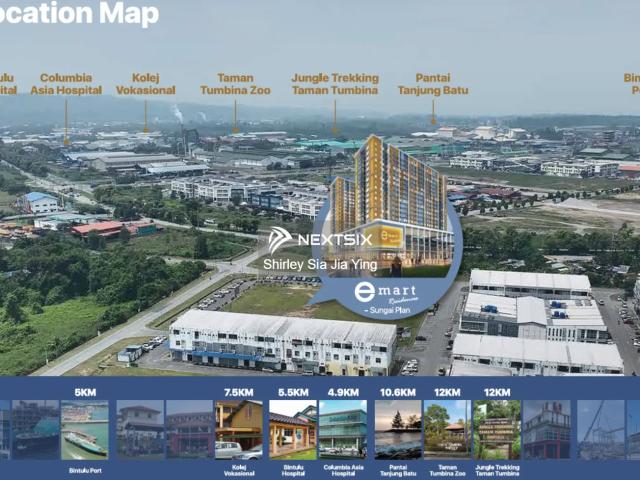Click the '7.5KM' distance label
This screenshot has width=640, height=480.
[239, 393]
